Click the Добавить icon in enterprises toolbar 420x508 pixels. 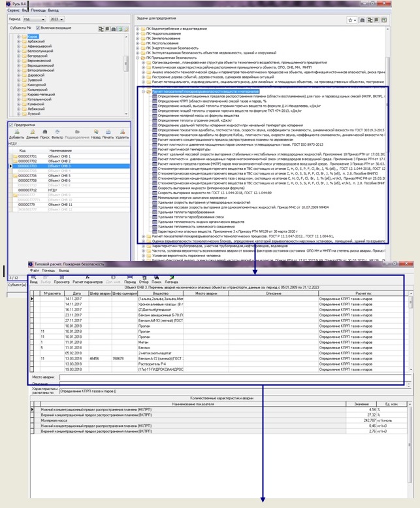point(16,133)
